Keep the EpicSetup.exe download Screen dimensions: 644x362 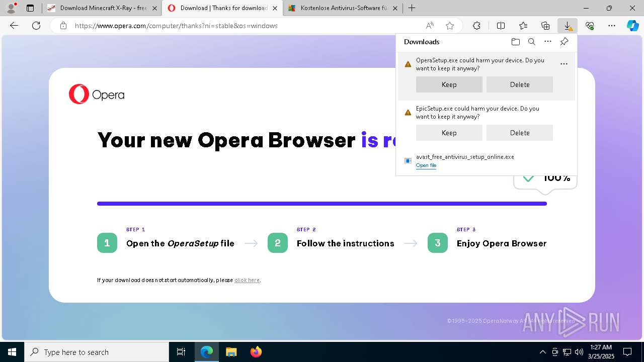pyautogui.click(x=449, y=133)
